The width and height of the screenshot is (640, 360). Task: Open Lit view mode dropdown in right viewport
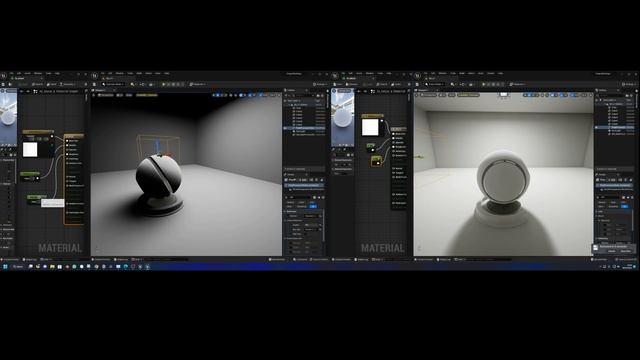pyautogui.click(x=443, y=95)
